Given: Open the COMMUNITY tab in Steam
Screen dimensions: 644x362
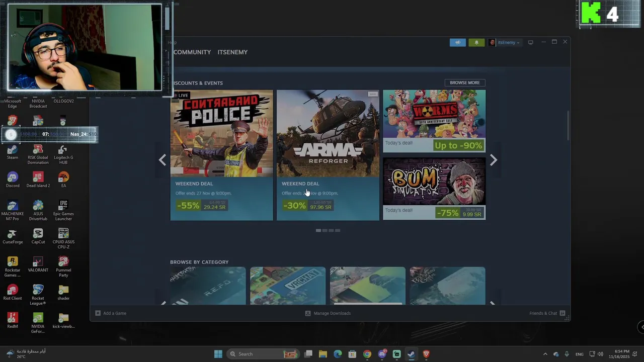Looking at the screenshot, I should [192, 52].
